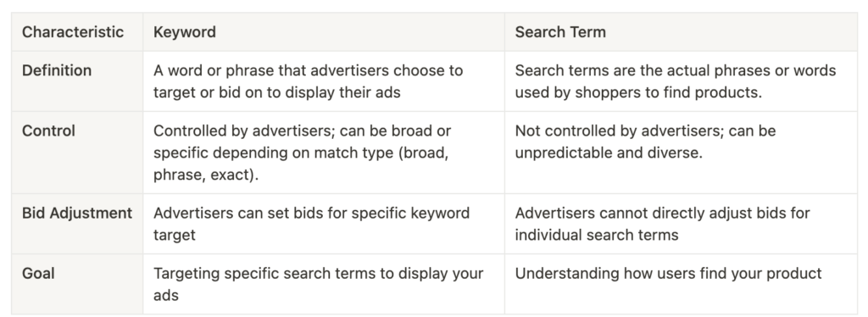Click the Search Term column header

tap(560, 32)
